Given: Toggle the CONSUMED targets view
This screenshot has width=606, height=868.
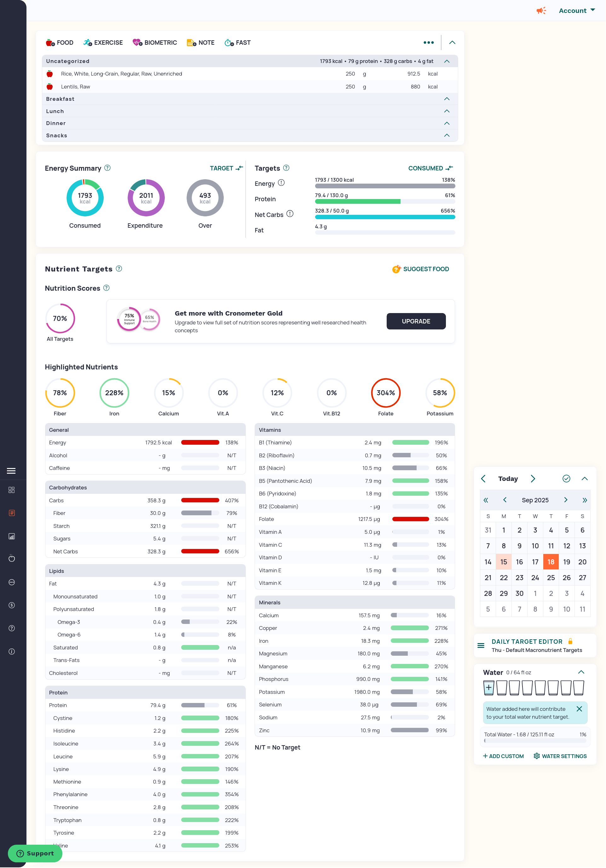Looking at the screenshot, I should click(430, 168).
